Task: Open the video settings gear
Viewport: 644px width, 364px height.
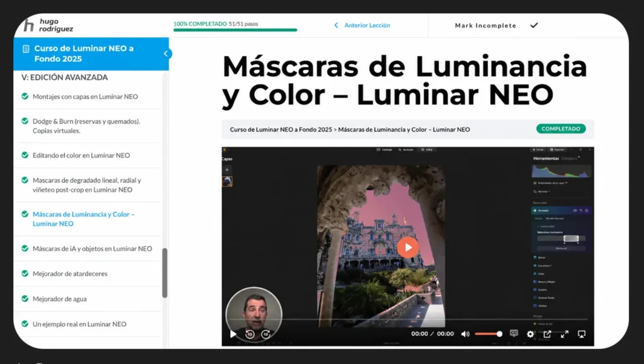Action: (x=530, y=334)
